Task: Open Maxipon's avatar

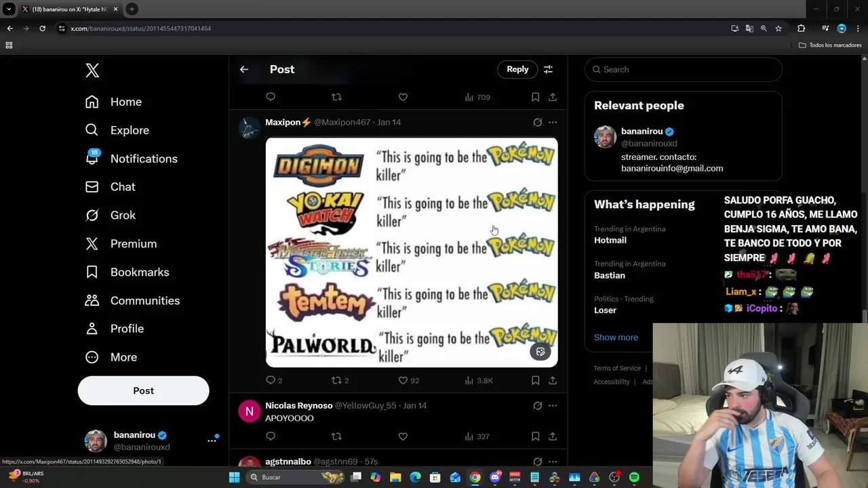Action: [250, 127]
